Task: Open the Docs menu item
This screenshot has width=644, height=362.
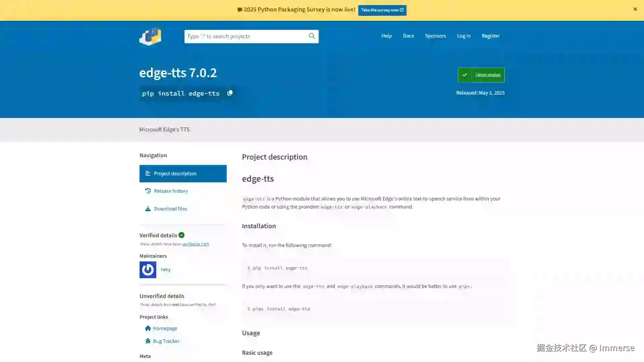Action: click(408, 36)
